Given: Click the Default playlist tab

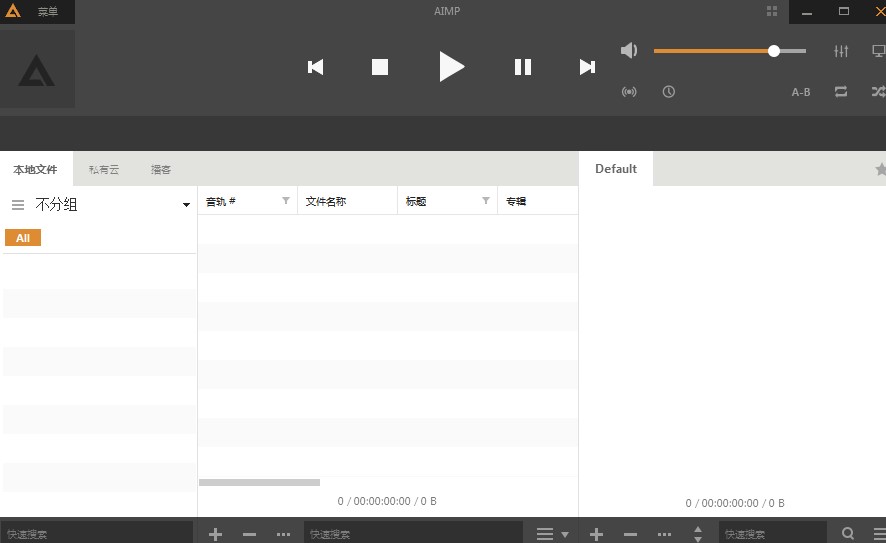Looking at the screenshot, I should click(616, 169).
